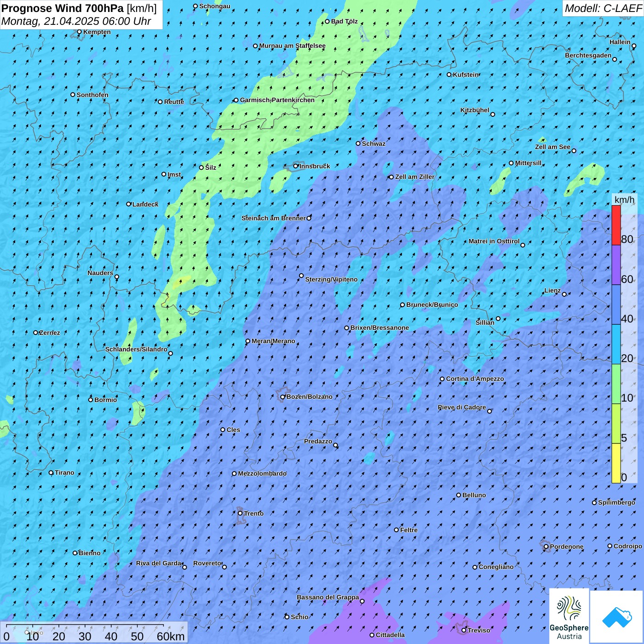The height and width of the screenshot is (644, 644).
Task: Click the Meran/Merano city label
Action: 273,341
